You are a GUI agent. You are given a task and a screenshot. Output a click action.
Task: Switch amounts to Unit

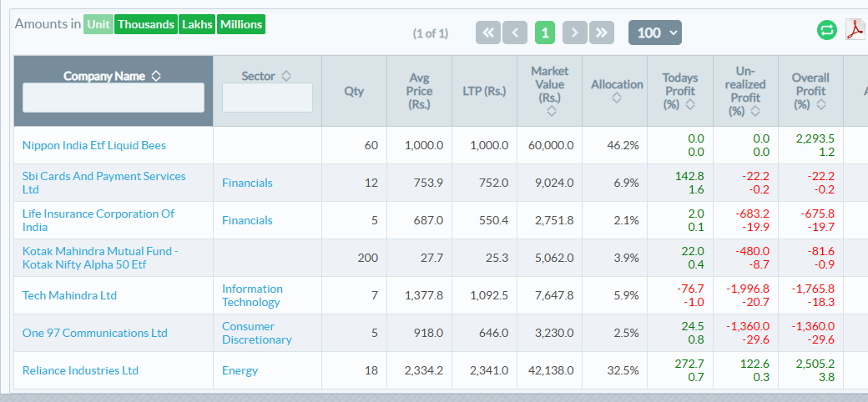(x=98, y=24)
